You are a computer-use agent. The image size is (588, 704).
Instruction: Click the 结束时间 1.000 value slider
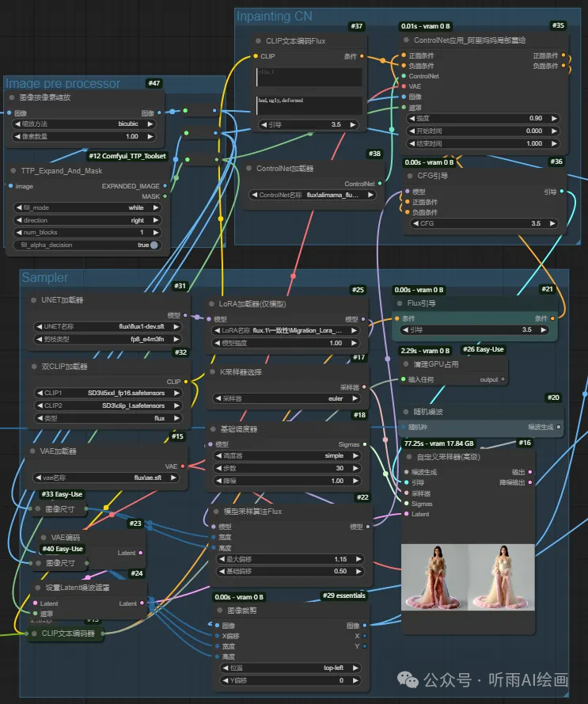pos(483,143)
